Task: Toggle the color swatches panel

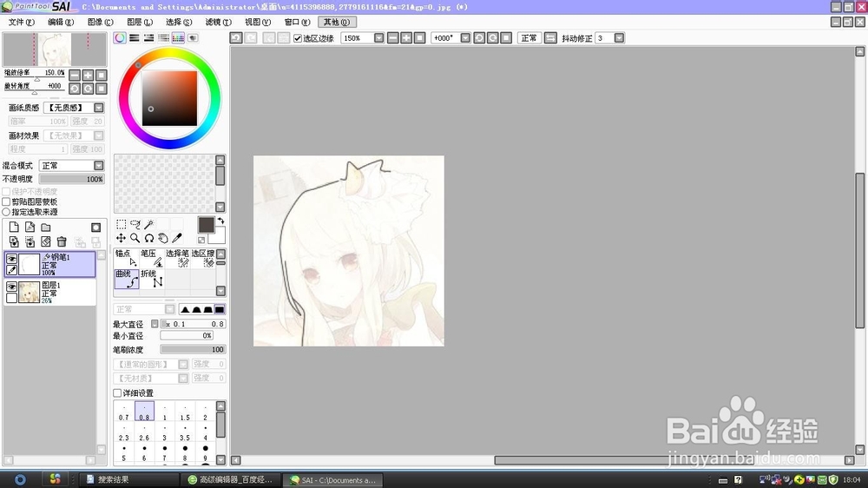Action: click(x=178, y=38)
